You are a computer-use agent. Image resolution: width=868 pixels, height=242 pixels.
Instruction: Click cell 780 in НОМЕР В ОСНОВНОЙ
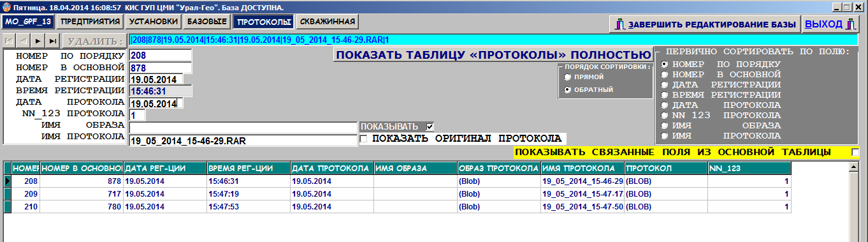(82, 207)
